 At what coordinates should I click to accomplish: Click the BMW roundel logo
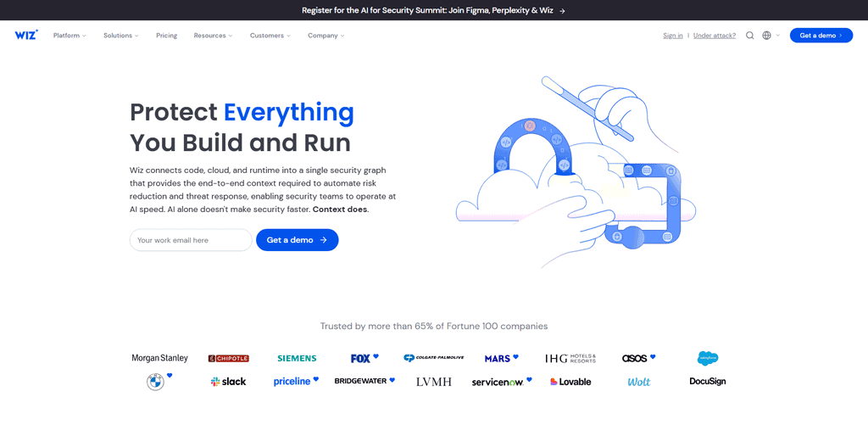(x=156, y=382)
